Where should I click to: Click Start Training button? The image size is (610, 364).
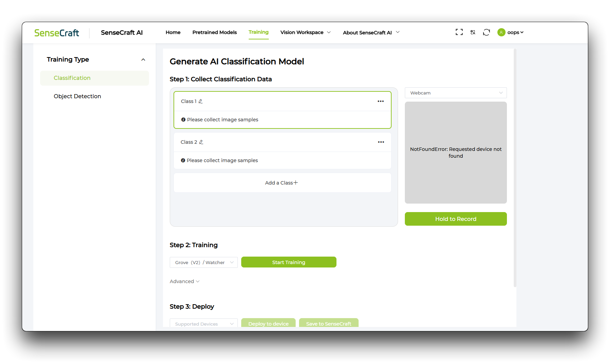[288, 262]
